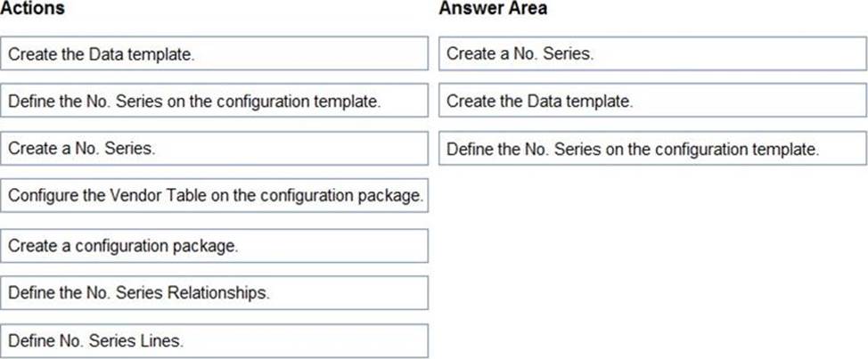Viewport: 868px width, 359px height.
Task: Select the first step in the Answer Area
Action: pos(652,53)
